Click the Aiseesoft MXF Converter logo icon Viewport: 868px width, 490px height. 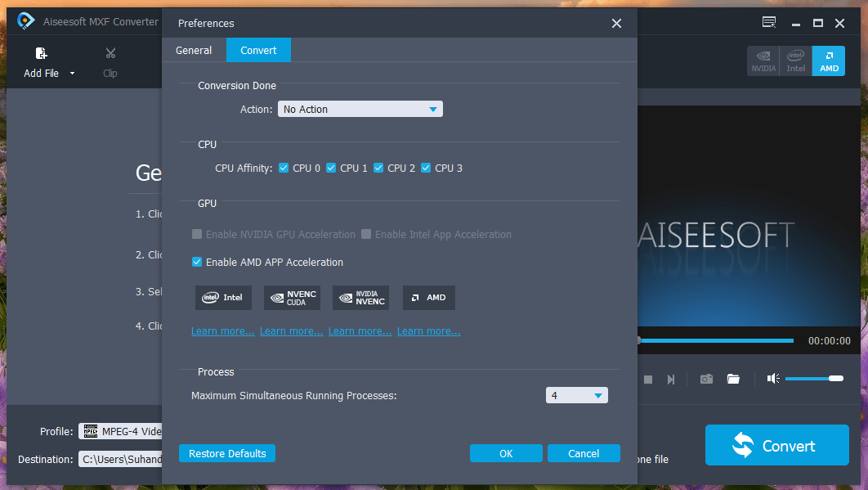25,21
